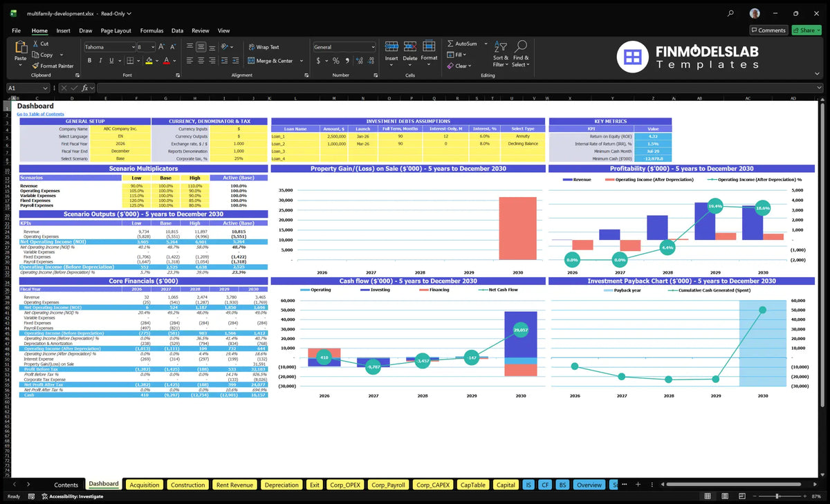Adjust the zoom slider in status bar

click(776, 496)
